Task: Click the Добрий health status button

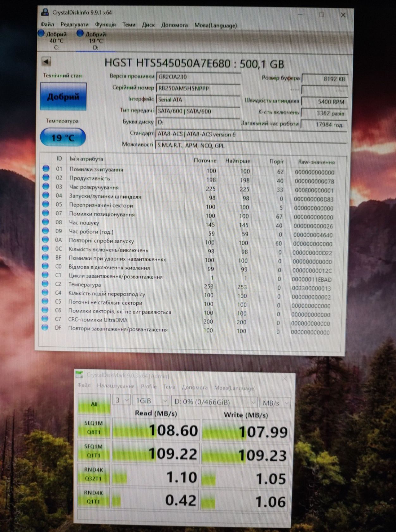Action: pyautogui.click(x=63, y=97)
